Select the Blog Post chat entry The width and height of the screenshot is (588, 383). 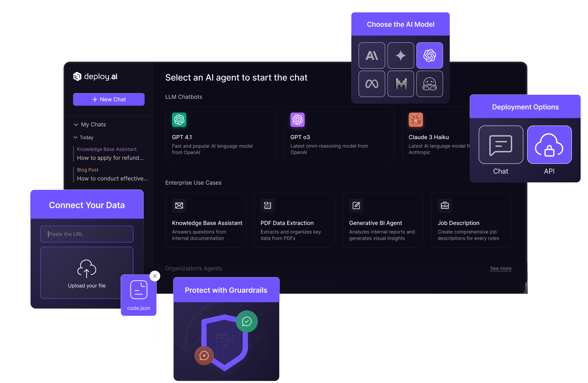(88, 170)
